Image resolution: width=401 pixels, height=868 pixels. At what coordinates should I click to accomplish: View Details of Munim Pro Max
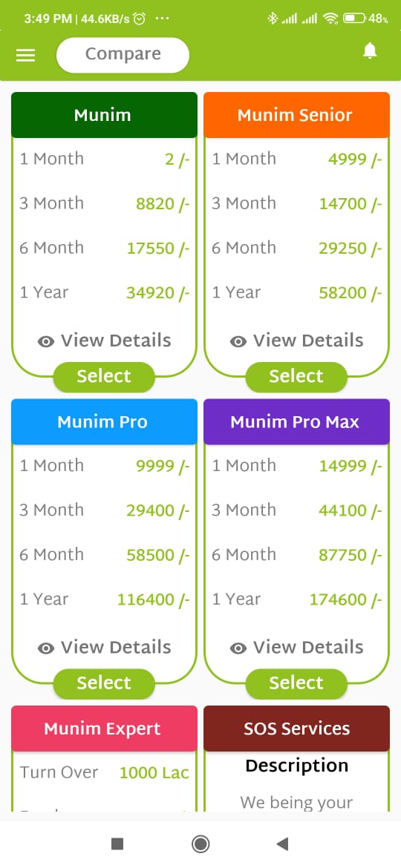click(x=297, y=647)
